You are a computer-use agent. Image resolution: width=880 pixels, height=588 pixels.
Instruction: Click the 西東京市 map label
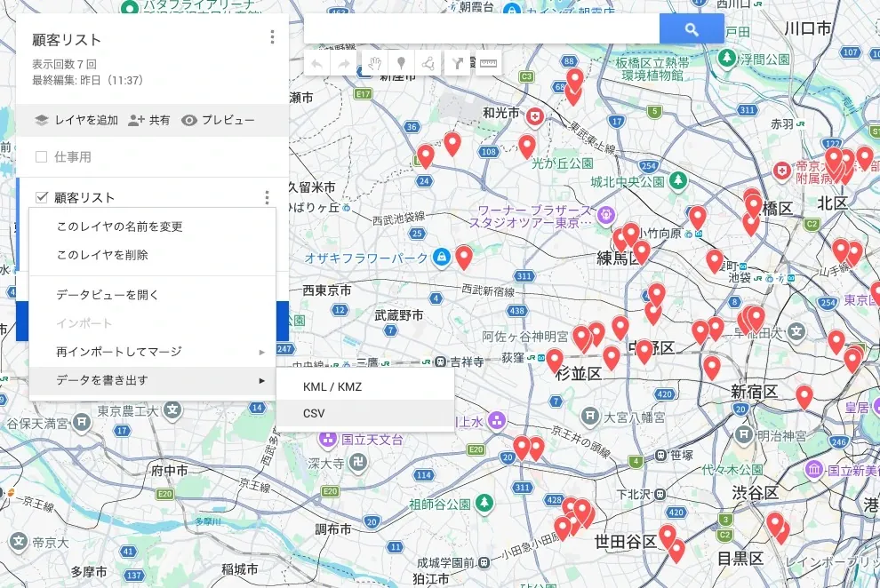pyautogui.click(x=327, y=290)
